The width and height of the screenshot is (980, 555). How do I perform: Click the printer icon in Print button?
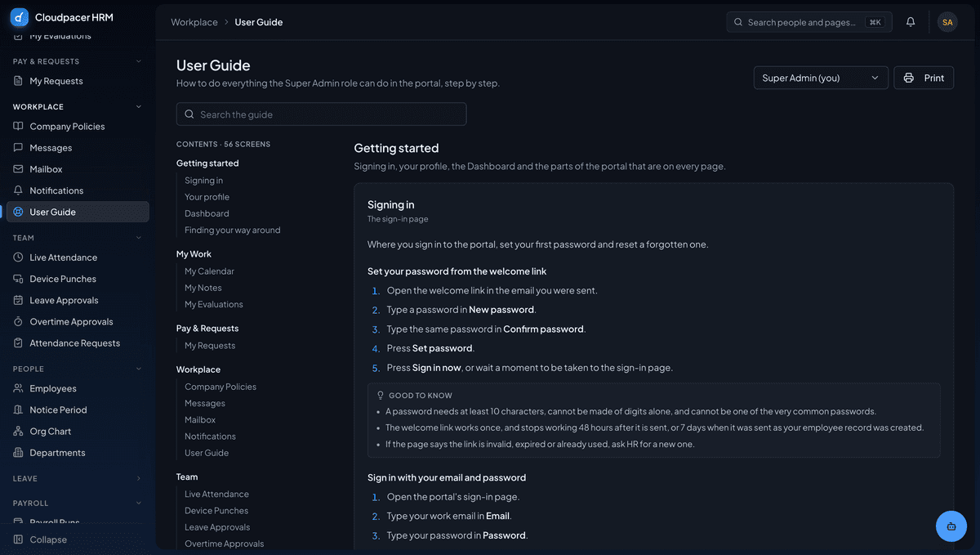(909, 78)
